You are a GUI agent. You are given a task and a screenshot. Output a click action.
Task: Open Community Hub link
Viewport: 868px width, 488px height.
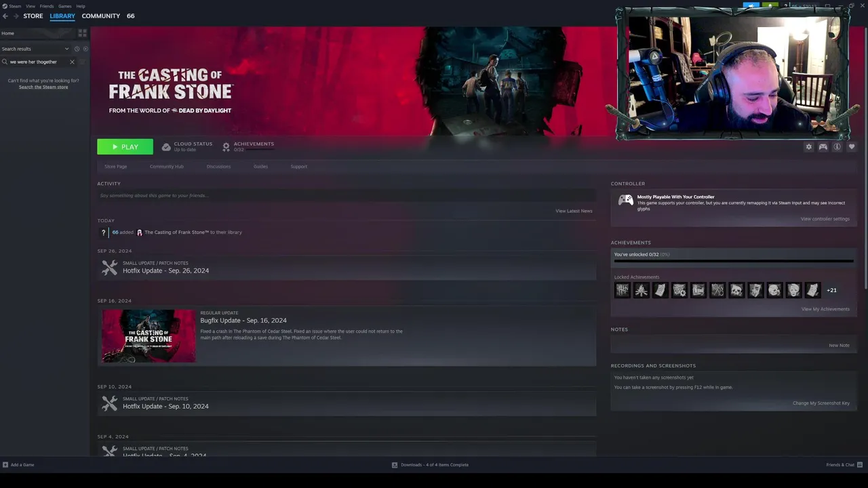[167, 167]
